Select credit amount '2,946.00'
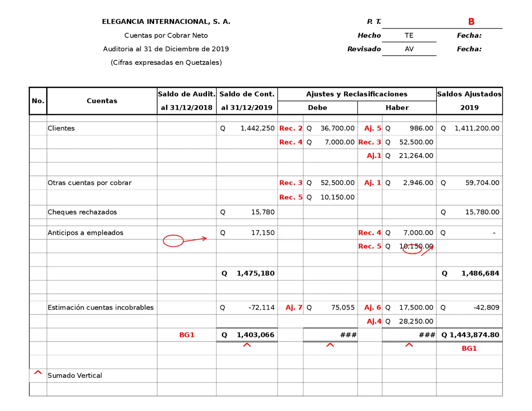Screen dimensions: 532x411 418,183
